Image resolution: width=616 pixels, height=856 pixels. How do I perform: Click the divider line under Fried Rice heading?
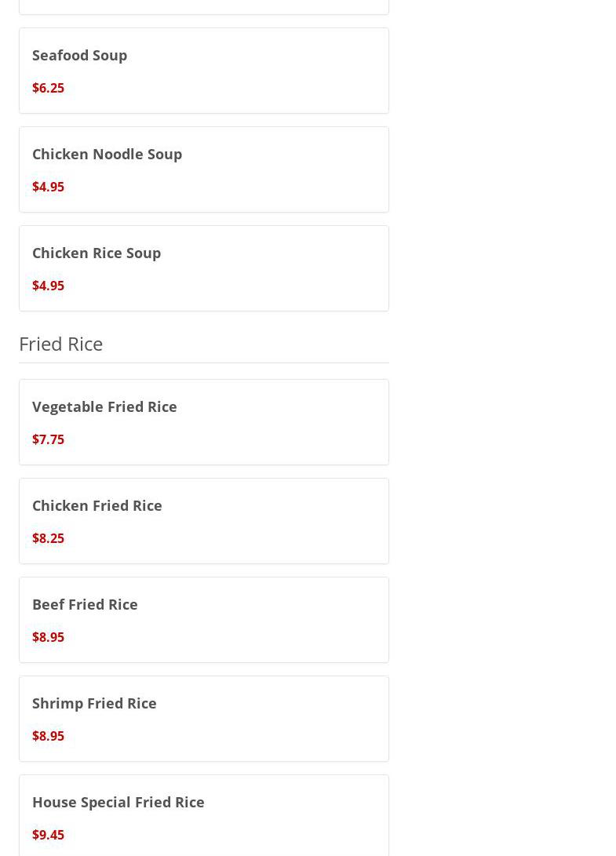[x=203, y=362]
